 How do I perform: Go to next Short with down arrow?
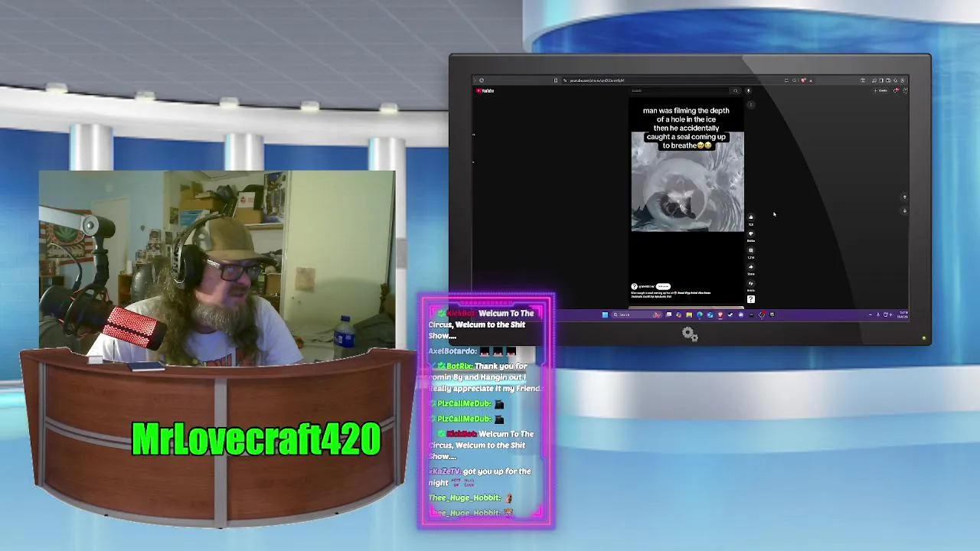click(x=904, y=210)
